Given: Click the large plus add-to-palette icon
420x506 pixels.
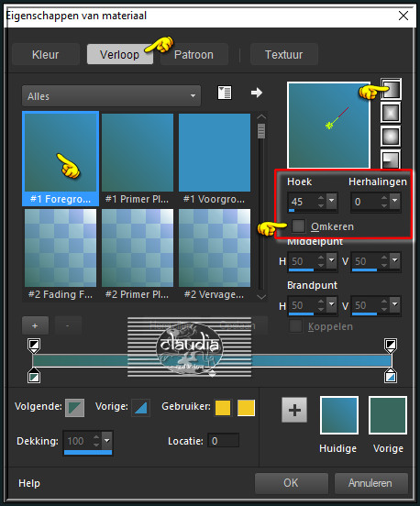Looking at the screenshot, I should [294, 410].
